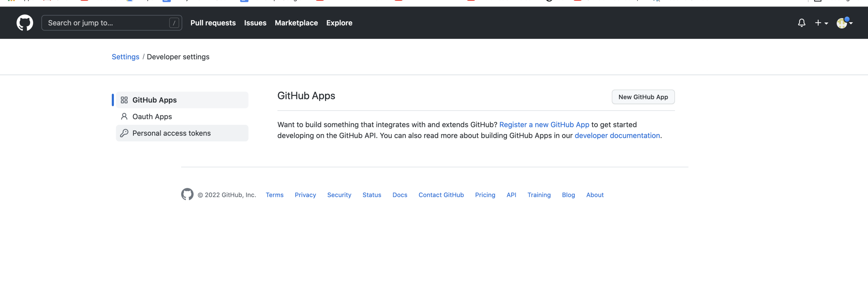Open the Privacy footer link
The width and height of the screenshot is (868, 289).
coord(305,195)
